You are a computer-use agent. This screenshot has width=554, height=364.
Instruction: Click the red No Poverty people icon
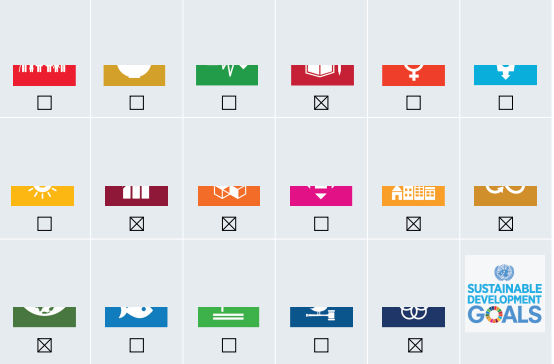tap(45, 75)
